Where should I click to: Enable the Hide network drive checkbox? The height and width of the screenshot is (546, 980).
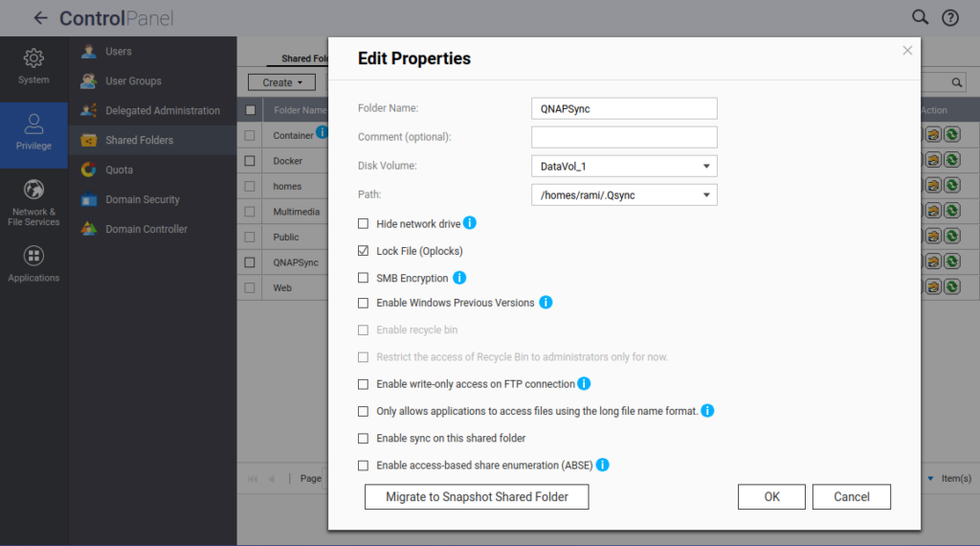tap(363, 223)
